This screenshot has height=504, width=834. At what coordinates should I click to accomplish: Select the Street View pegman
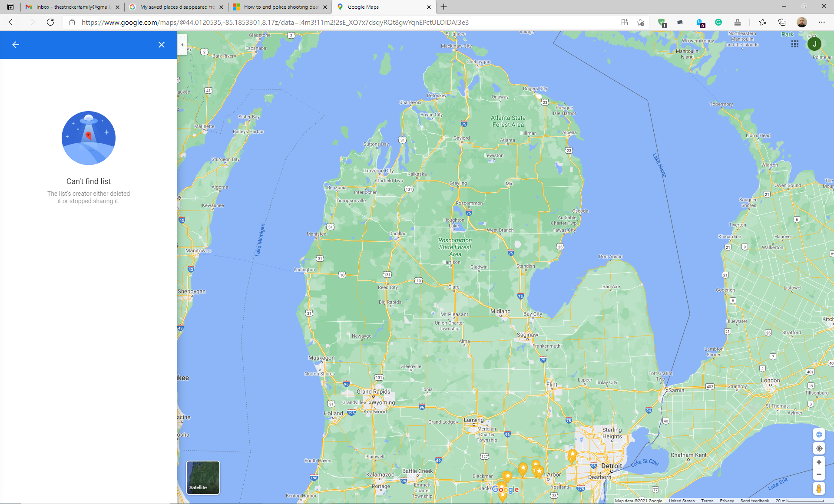[819, 489]
